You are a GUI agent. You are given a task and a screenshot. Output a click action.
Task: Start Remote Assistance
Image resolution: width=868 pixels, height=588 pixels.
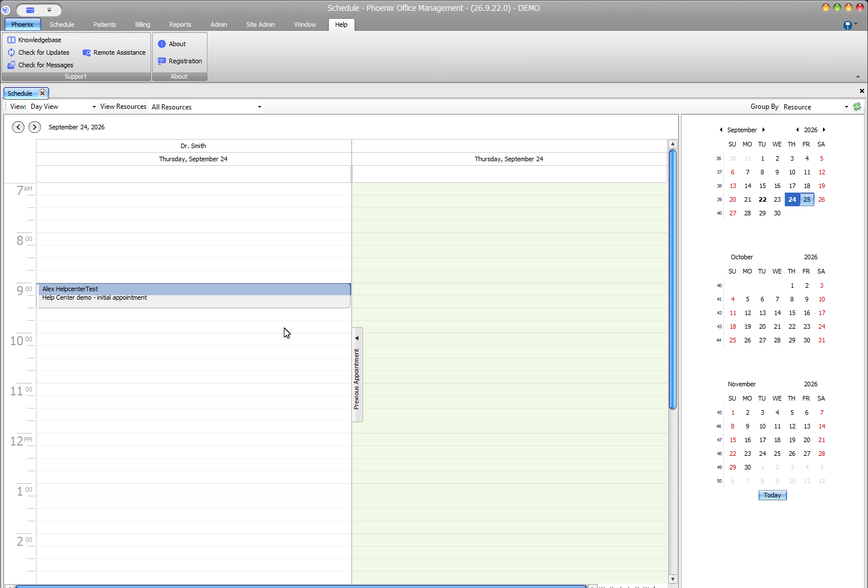click(114, 52)
